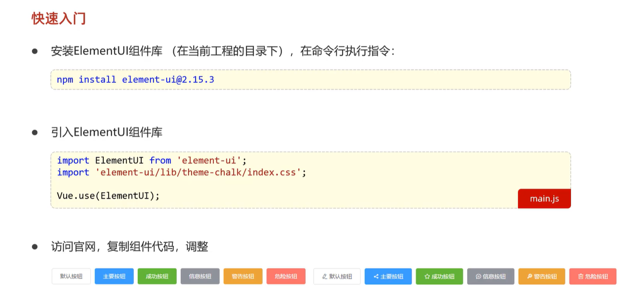Click the 访问官网，复制组件代码，调整 bullet text
The height and width of the screenshot is (301, 644).
(x=130, y=247)
